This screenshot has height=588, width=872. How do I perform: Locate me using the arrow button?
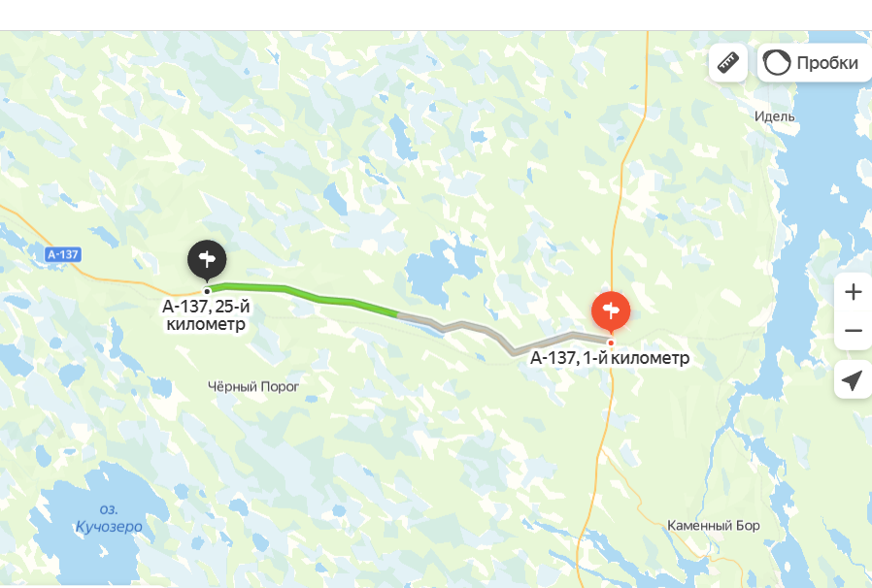tap(854, 380)
